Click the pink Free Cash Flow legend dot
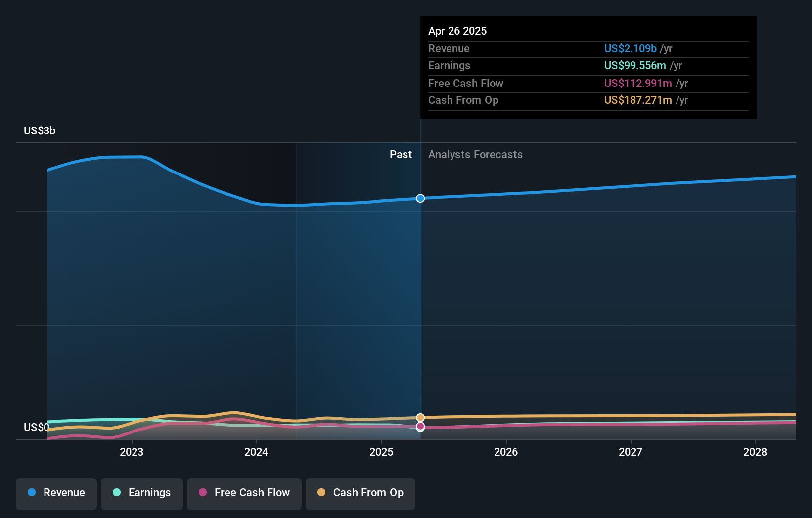 [x=203, y=492]
